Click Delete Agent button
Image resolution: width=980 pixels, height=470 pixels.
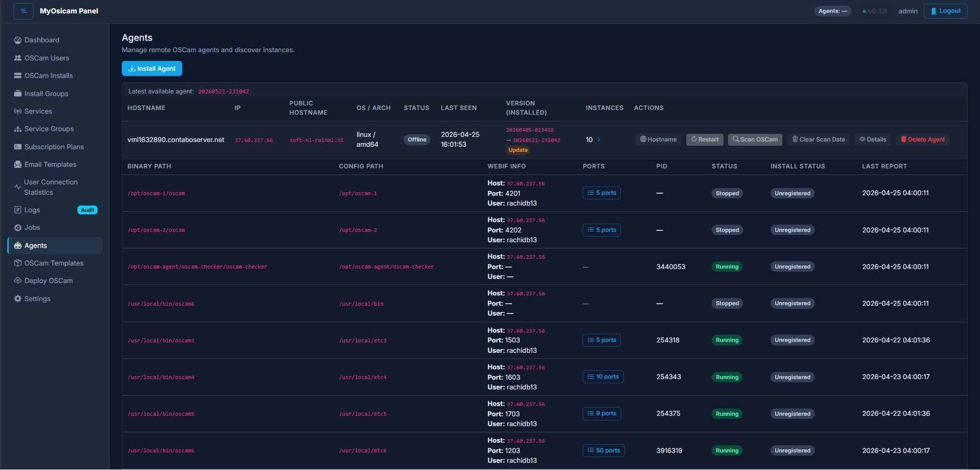point(923,139)
